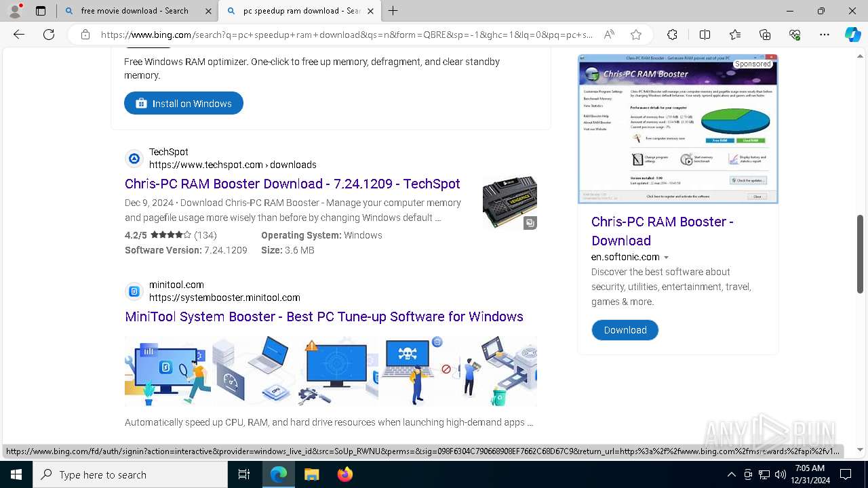Open File Explorer from the taskbar
Image resolution: width=868 pixels, height=488 pixels.
tap(311, 474)
